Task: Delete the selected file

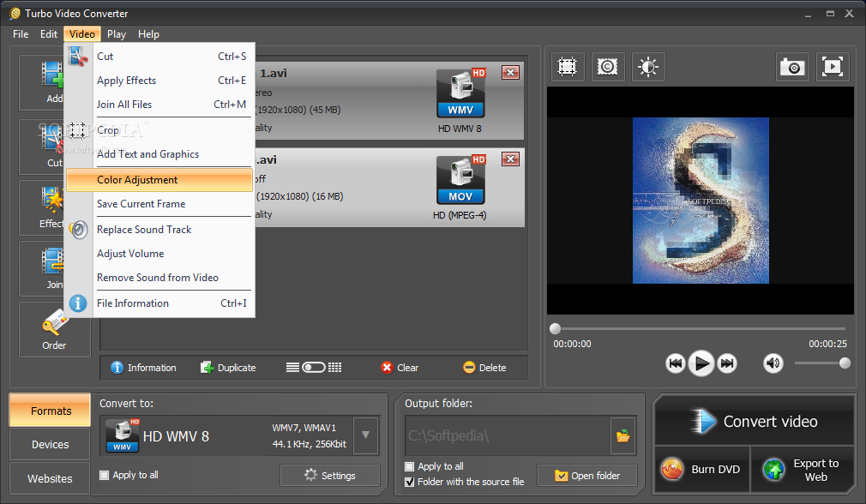Action: (484, 368)
